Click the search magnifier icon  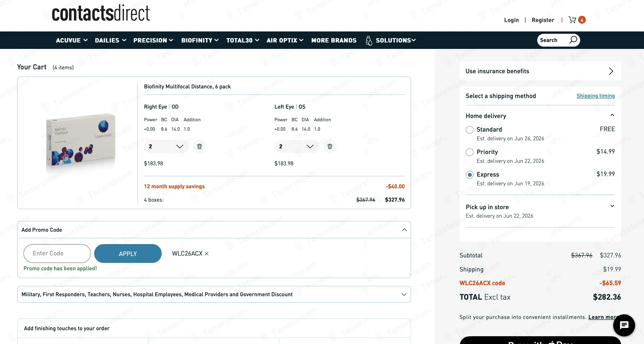tap(573, 40)
